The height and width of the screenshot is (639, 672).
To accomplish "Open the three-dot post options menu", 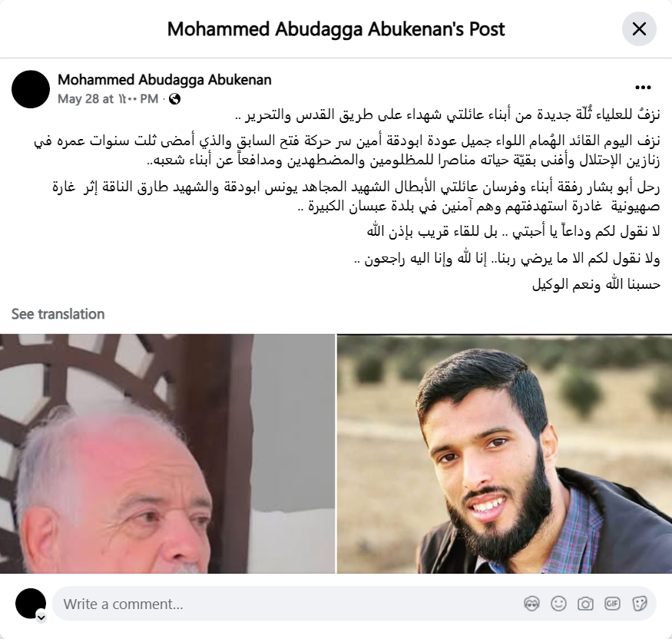I will click(x=643, y=88).
